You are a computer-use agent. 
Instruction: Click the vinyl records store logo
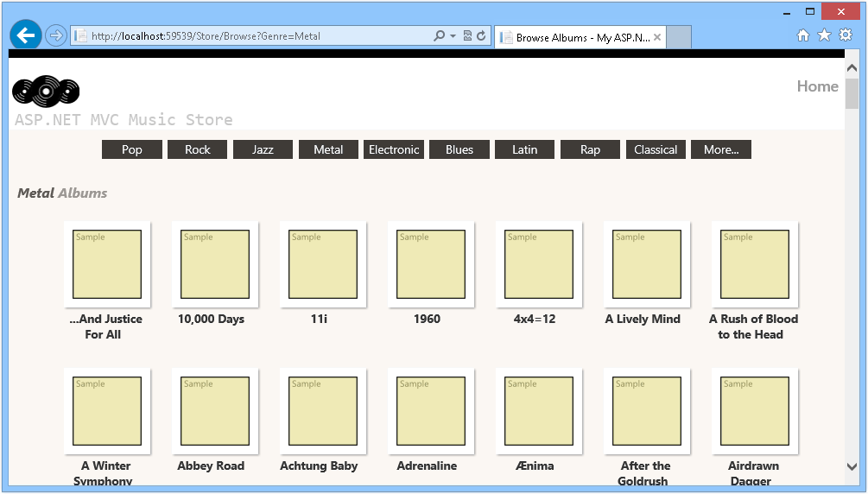pos(46,92)
